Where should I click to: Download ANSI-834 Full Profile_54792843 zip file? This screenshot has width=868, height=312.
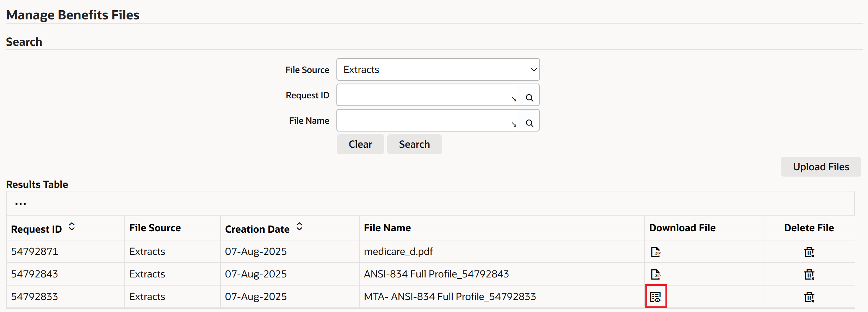[656, 274]
